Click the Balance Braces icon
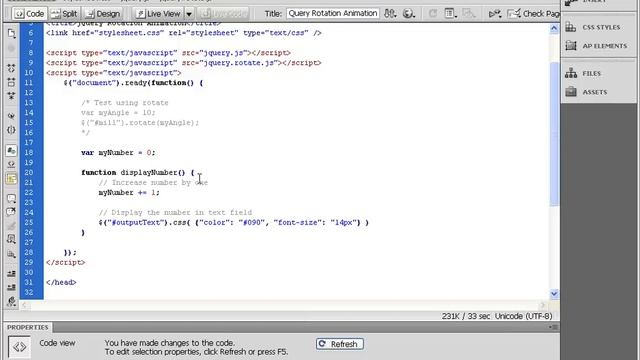 (x=11, y=130)
